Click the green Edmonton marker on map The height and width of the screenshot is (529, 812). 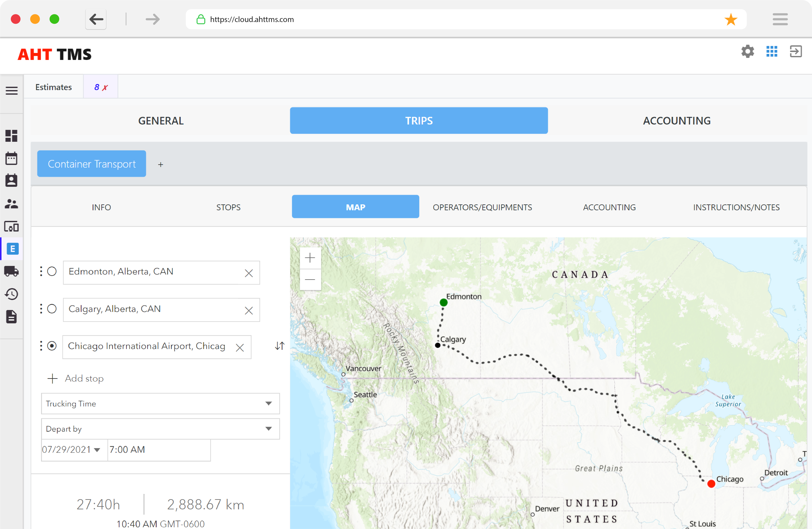pos(443,303)
